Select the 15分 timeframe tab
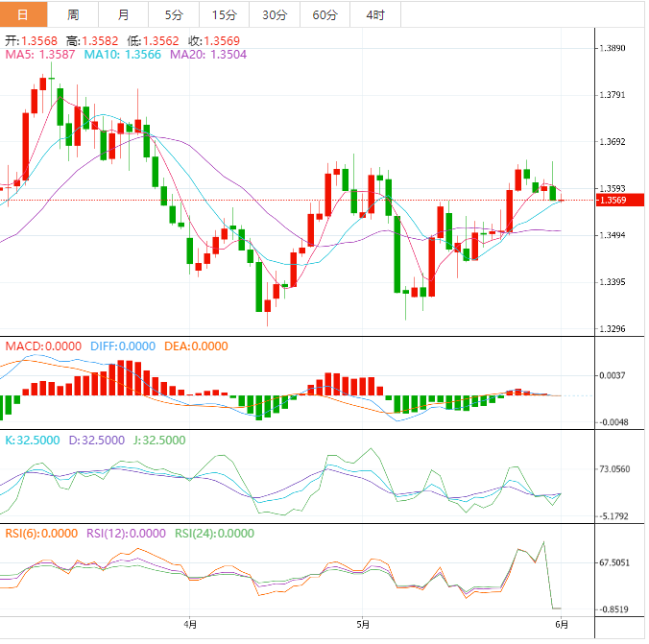This screenshot has width=649, height=644. [x=224, y=14]
